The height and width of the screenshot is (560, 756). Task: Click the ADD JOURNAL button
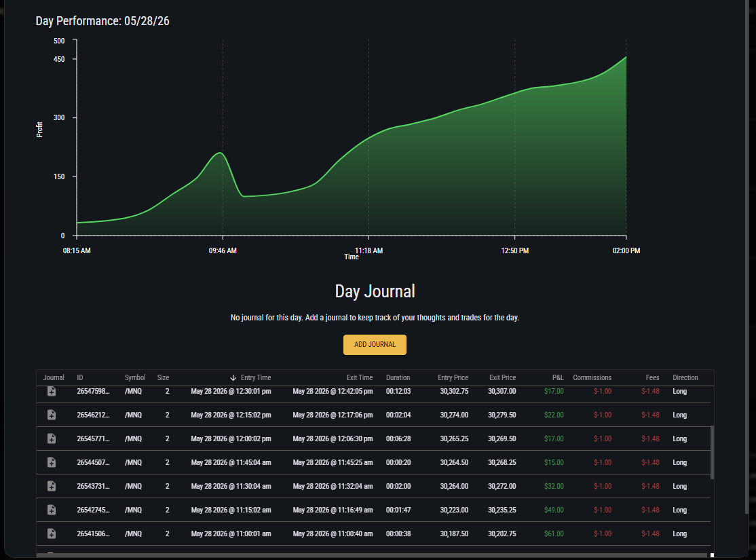pos(375,344)
